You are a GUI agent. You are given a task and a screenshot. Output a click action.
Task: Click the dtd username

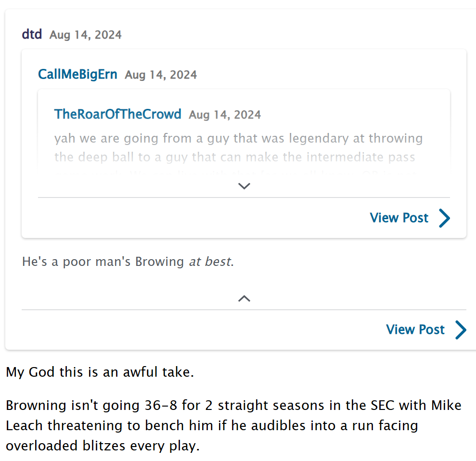click(x=32, y=35)
